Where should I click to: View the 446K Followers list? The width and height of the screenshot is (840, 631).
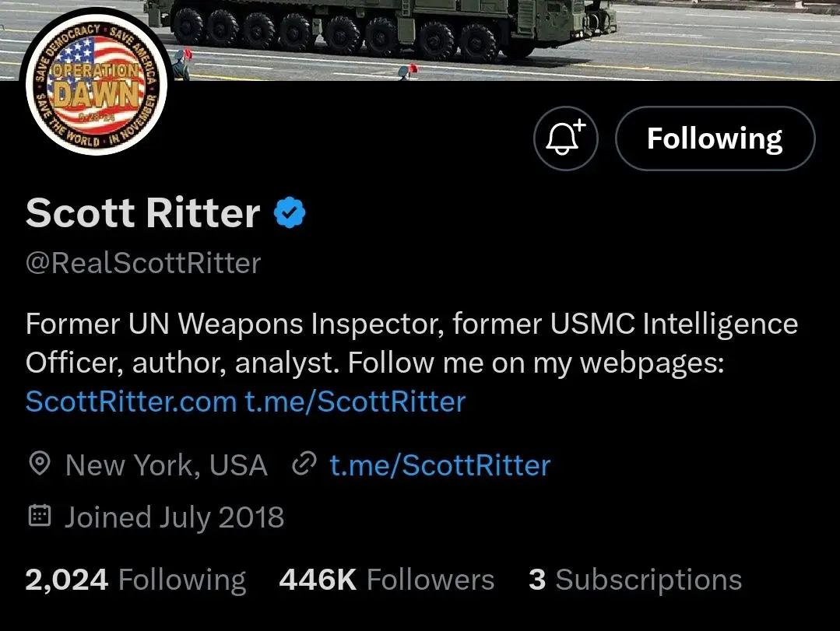tap(386, 580)
